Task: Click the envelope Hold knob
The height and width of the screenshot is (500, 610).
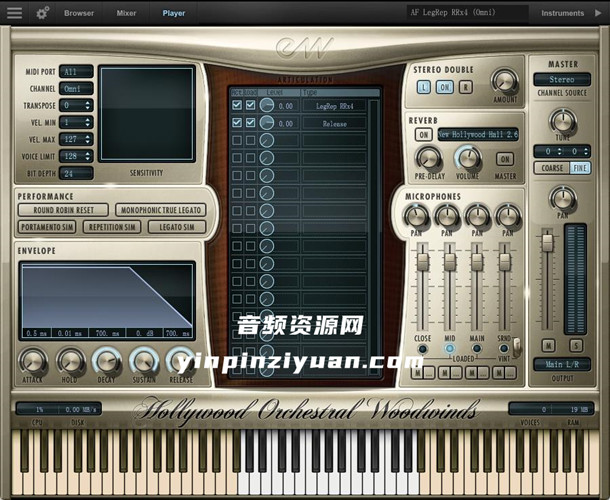Action: click(71, 361)
